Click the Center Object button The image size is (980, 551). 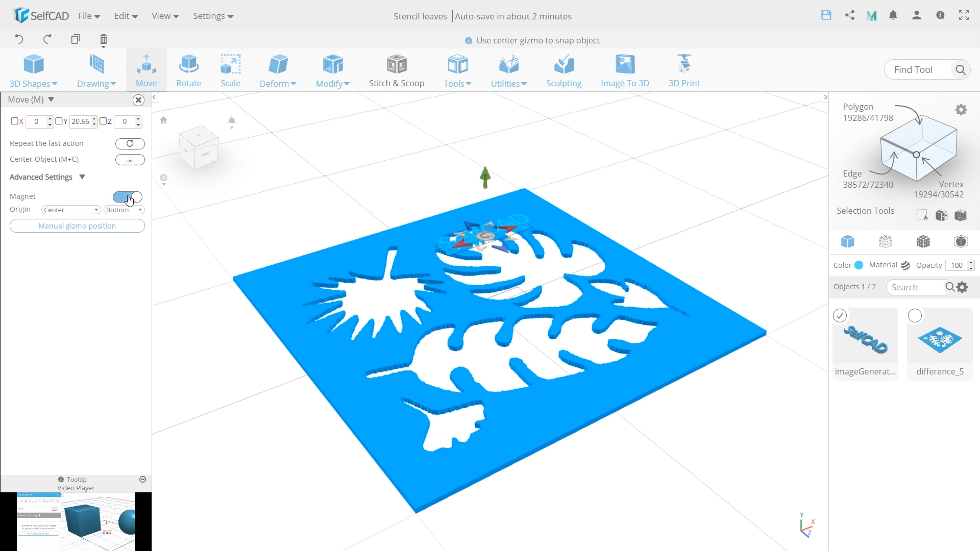(130, 160)
